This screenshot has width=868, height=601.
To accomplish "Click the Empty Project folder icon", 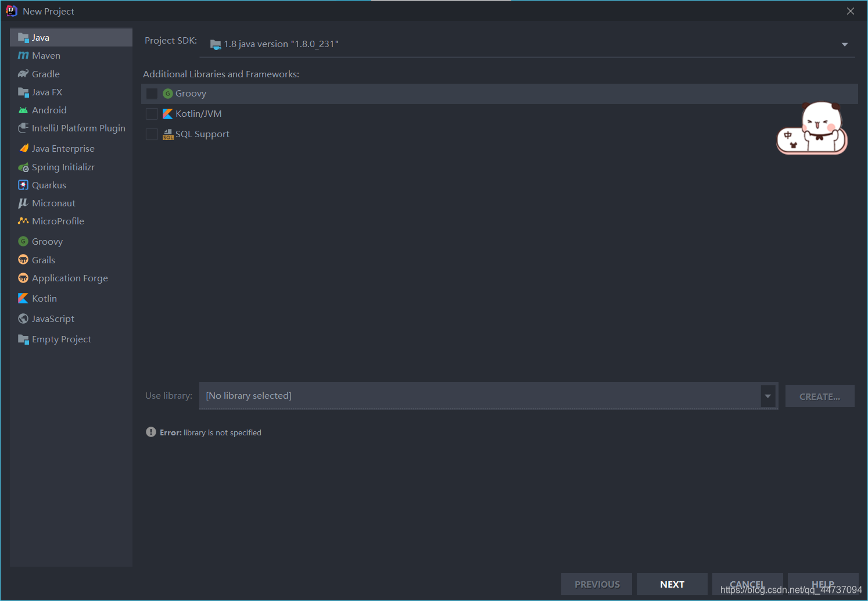I will pos(23,339).
